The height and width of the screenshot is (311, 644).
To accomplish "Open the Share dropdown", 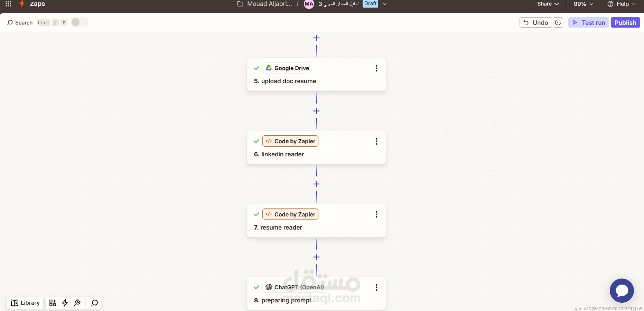I will tap(548, 4).
